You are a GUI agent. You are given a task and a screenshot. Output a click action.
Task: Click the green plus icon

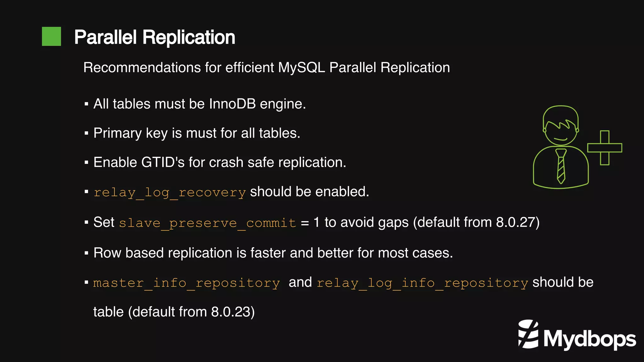pyautogui.click(x=604, y=148)
